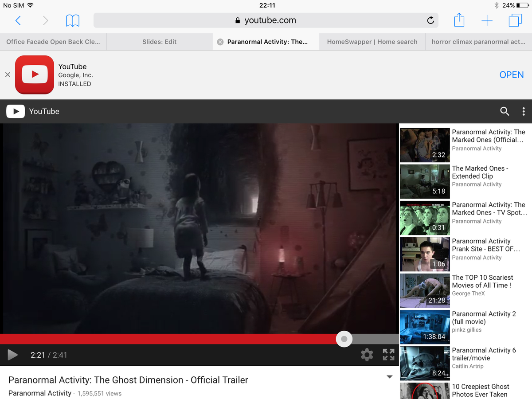532x399 pixels.
Task: Open Prank Site BEST OF video title
Action: tap(486, 245)
